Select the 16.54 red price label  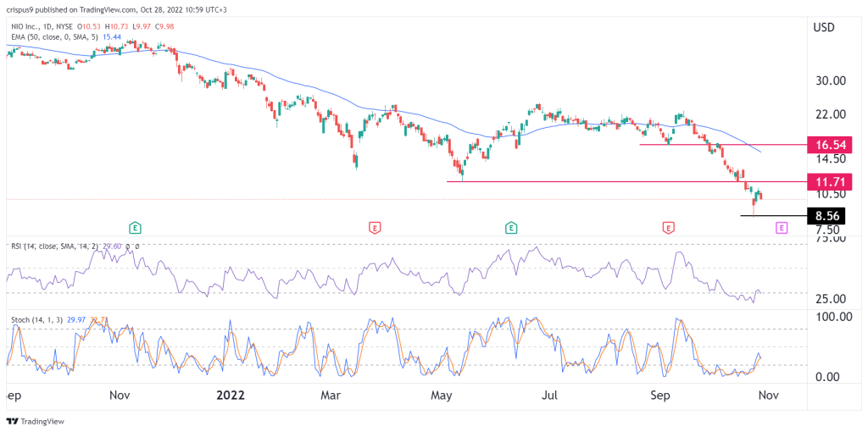(x=830, y=145)
